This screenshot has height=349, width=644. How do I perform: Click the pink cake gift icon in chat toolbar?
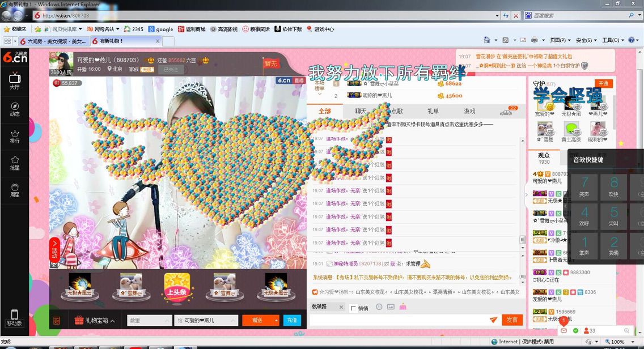click(x=403, y=307)
